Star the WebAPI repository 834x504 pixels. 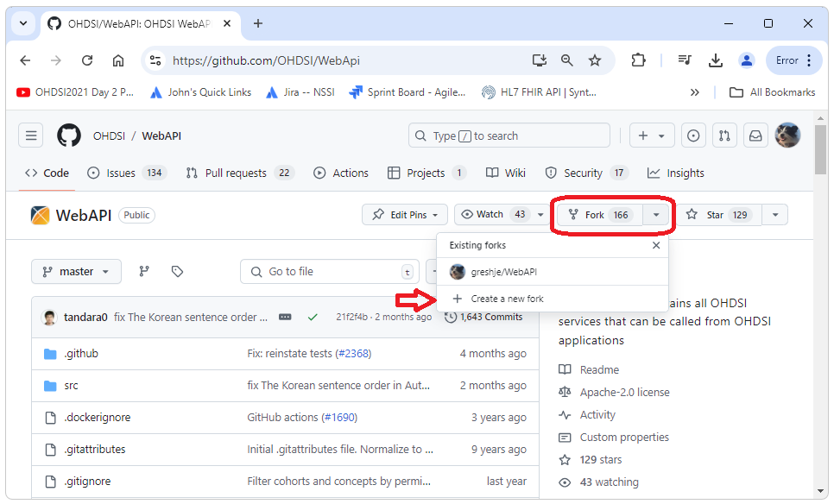pos(719,215)
